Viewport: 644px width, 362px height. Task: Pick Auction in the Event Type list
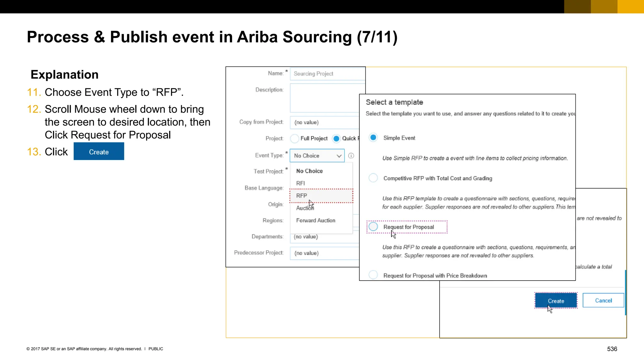(x=305, y=208)
